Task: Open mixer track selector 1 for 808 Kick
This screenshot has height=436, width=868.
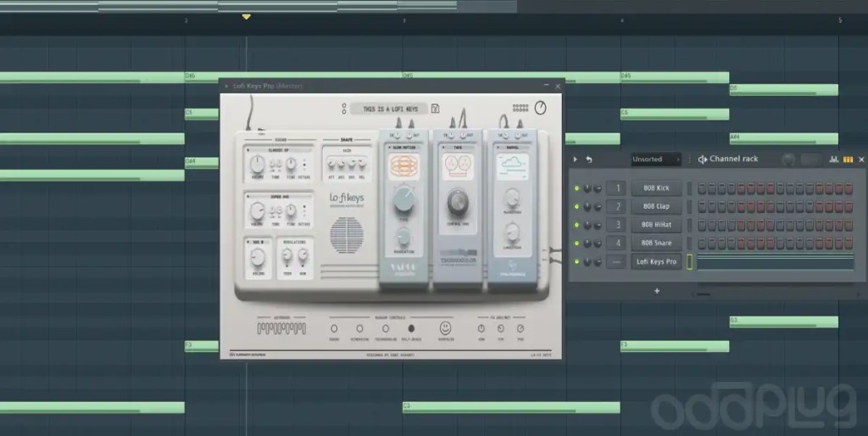Action: point(617,188)
